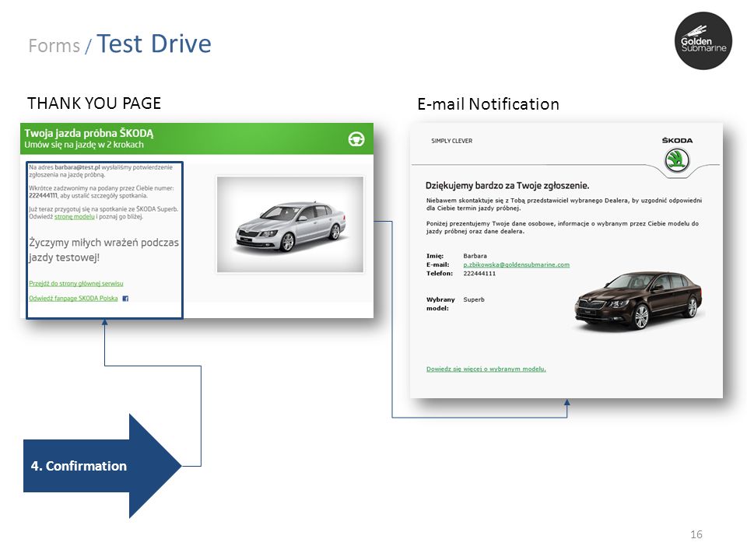747x560 pixels.
Task: Click 'Życzymy miłych wrażeń podczas jazdy testowej!' text
Action: [103, 250]
